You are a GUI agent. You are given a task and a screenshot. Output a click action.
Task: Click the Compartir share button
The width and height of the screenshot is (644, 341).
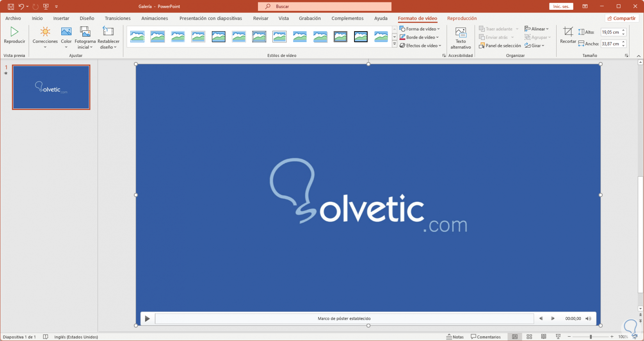coord(621,18)
